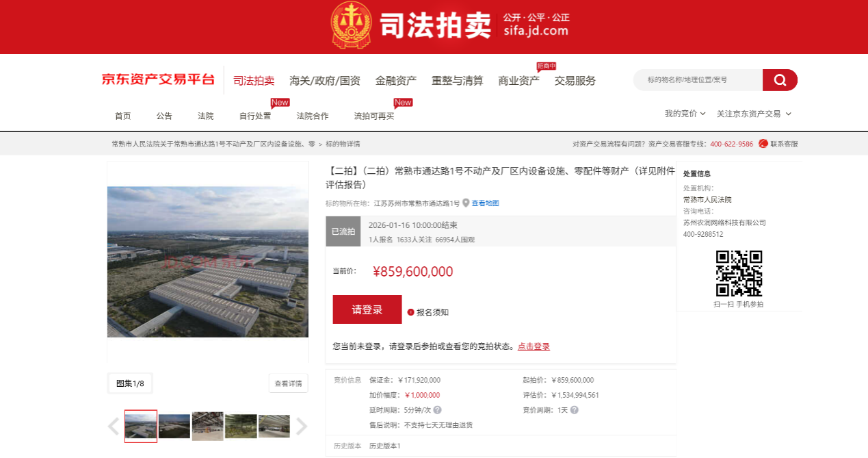Click 报名须知 link
This screenshot has height=458, width=868.
tap(432, 312)
